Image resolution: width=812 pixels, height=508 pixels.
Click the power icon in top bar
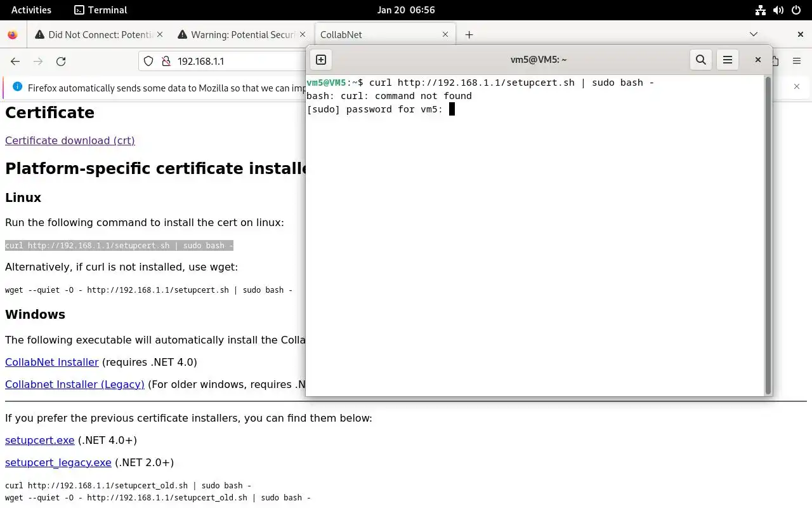[796, 10]
